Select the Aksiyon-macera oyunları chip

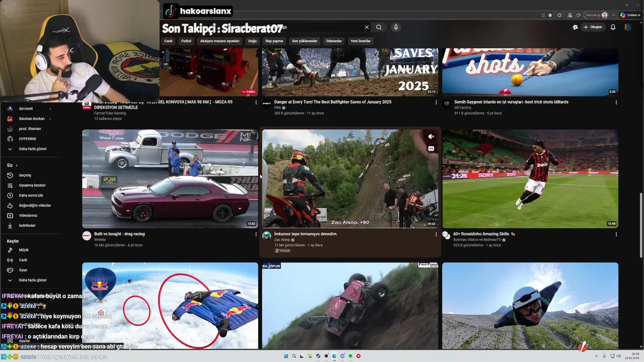220,41
